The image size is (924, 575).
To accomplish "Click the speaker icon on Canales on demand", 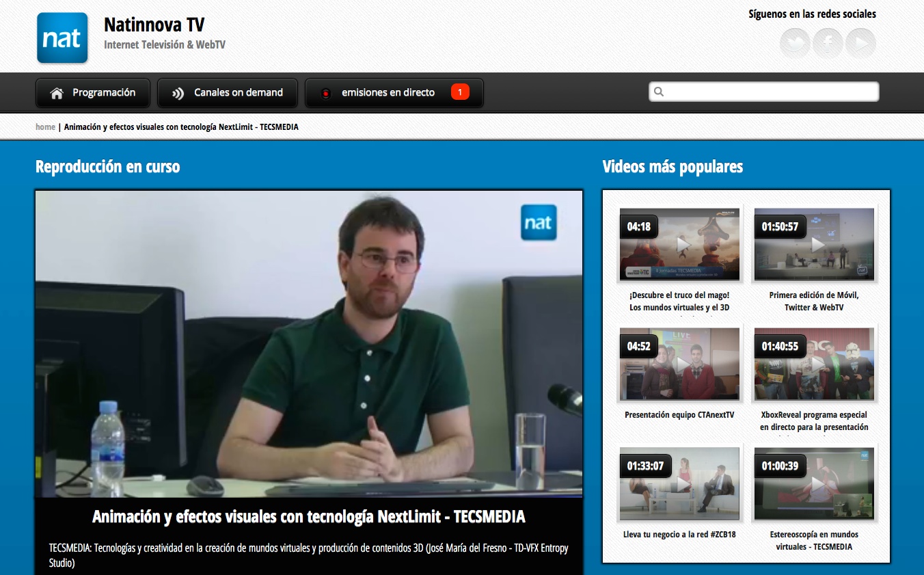I will (178, 92).
